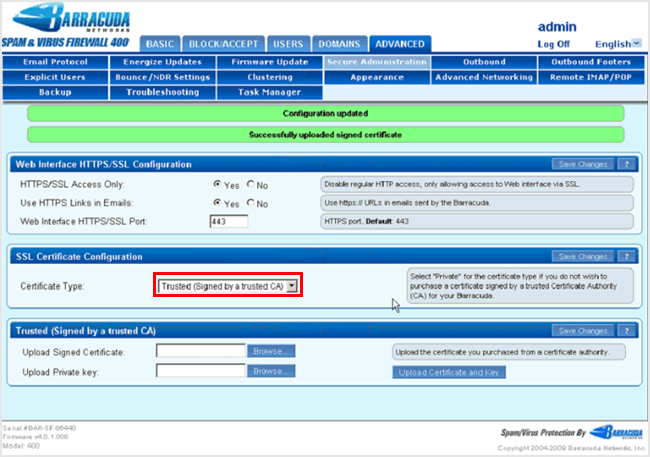Screen dimensions: 650x457
Task: Save changes in SSL Certificate Configuration section
Action: pyautogui.click(x=581, y=256)
